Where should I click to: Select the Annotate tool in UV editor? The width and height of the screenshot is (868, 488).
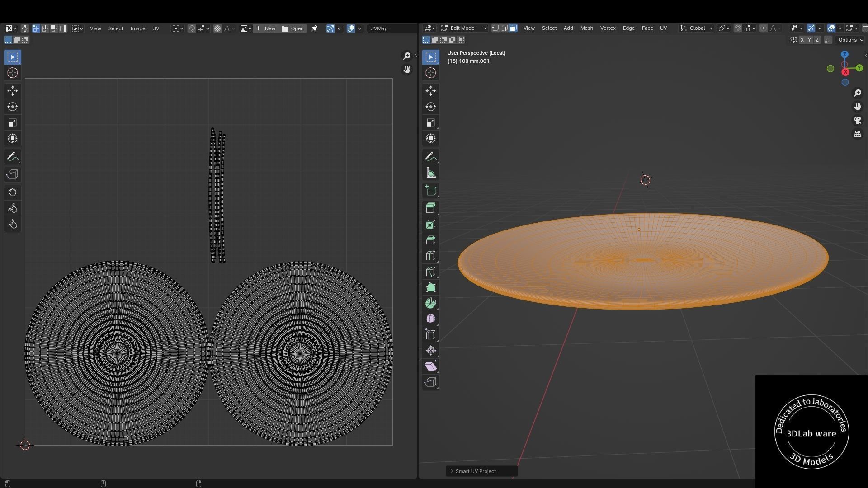click(x=12, y=157)
